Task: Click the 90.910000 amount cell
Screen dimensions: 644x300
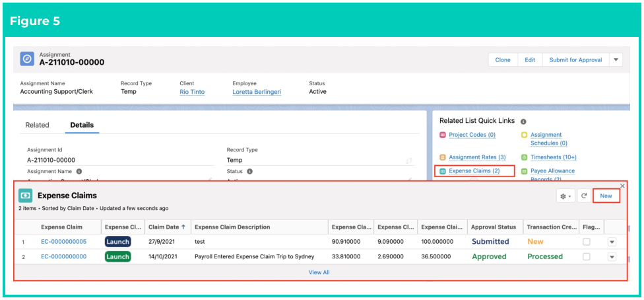Action: [x=346, y=242]
